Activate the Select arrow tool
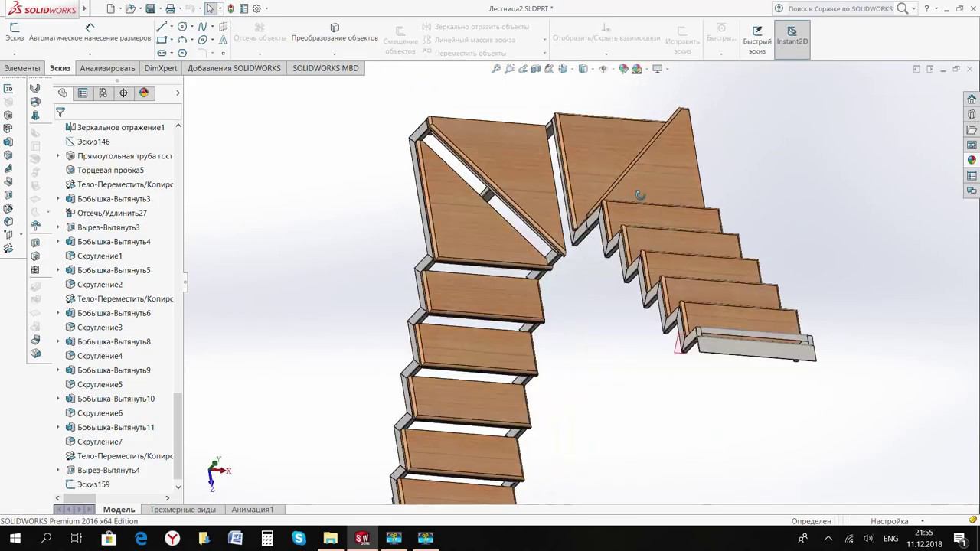This screenshot has height=551, width=980. tap(210, 9)
